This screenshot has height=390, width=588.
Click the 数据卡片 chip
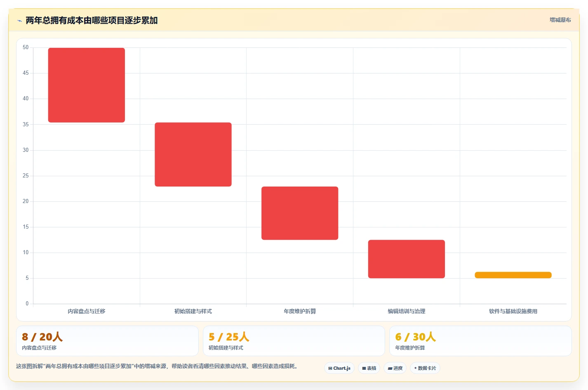point(425,368)
